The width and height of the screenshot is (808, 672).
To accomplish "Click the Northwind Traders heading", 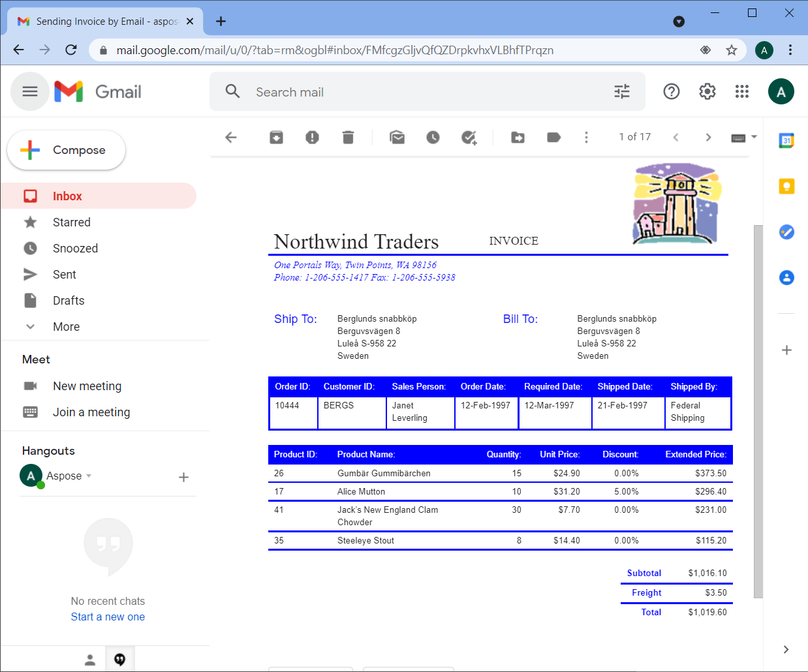I will [x=356, y=241].
